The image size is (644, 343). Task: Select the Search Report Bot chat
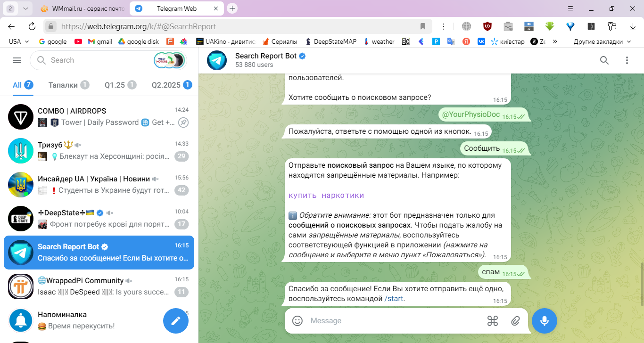click(x=99, y=253)
